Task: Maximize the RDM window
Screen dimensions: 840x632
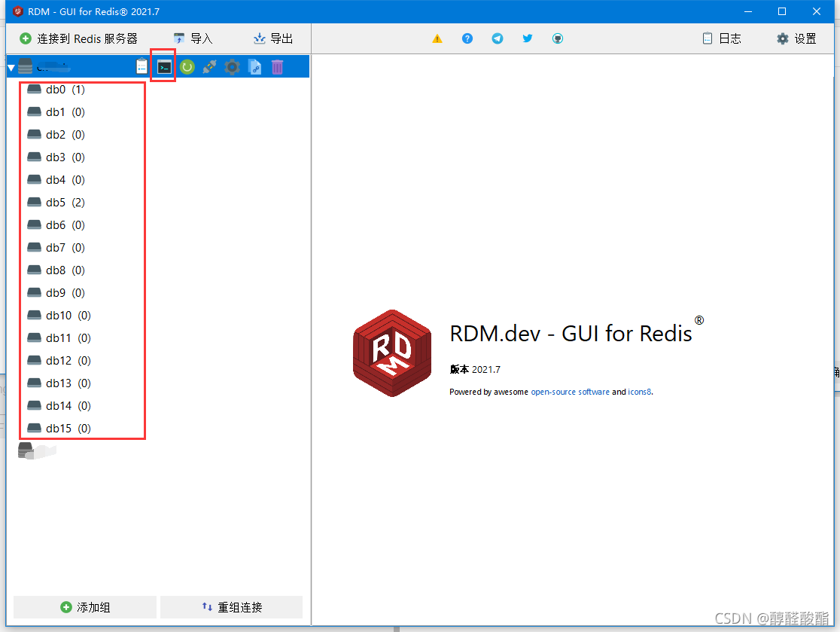Action: 782,11
